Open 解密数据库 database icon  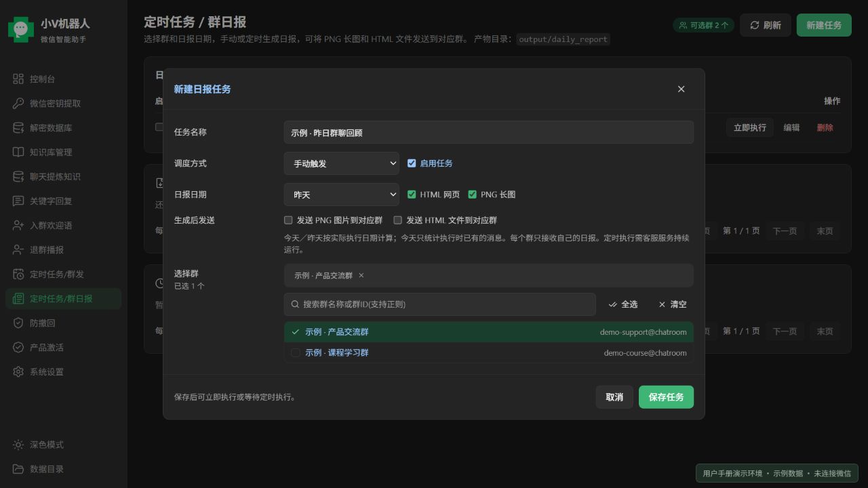(18, 128)
